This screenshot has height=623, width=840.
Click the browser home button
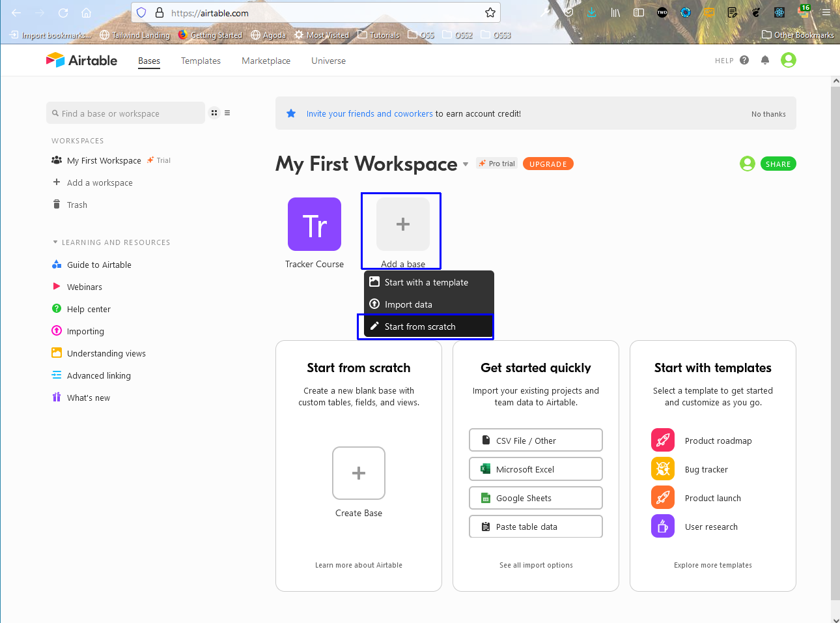pos(86,12)
